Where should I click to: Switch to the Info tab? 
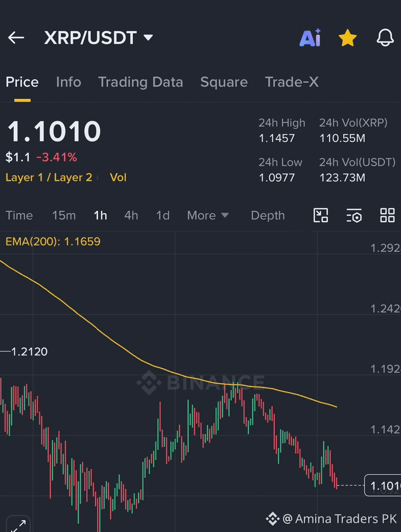tap(68, 82)
